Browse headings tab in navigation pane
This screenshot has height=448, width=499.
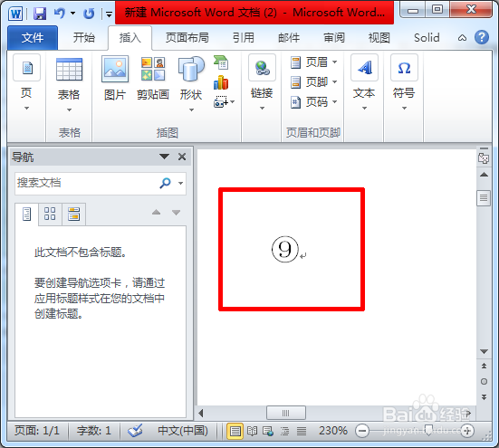[x=27, y=214]
